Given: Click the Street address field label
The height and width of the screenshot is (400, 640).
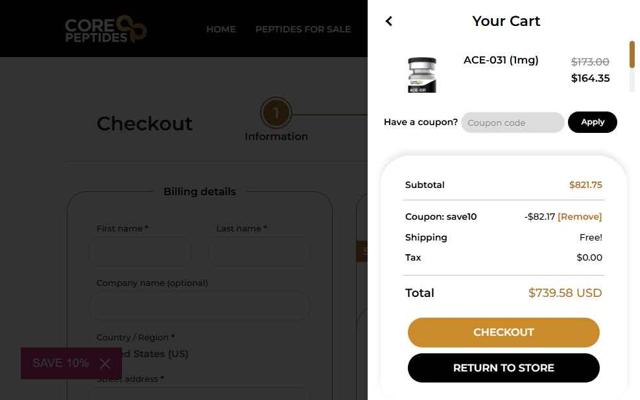Looking at the screenshot, I should pyautogui.click(x=130, y=379).
